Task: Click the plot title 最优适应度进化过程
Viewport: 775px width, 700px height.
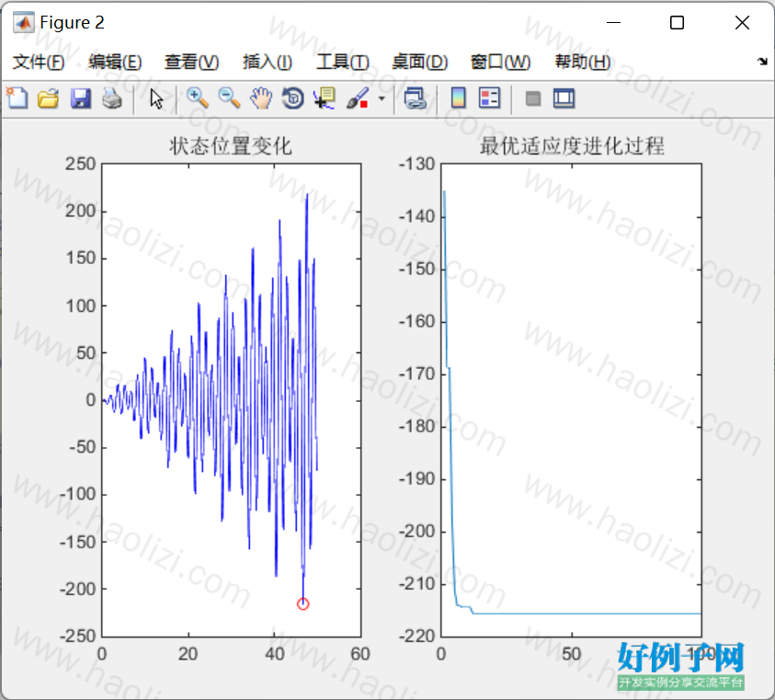Action: click(x=572, y=146)
